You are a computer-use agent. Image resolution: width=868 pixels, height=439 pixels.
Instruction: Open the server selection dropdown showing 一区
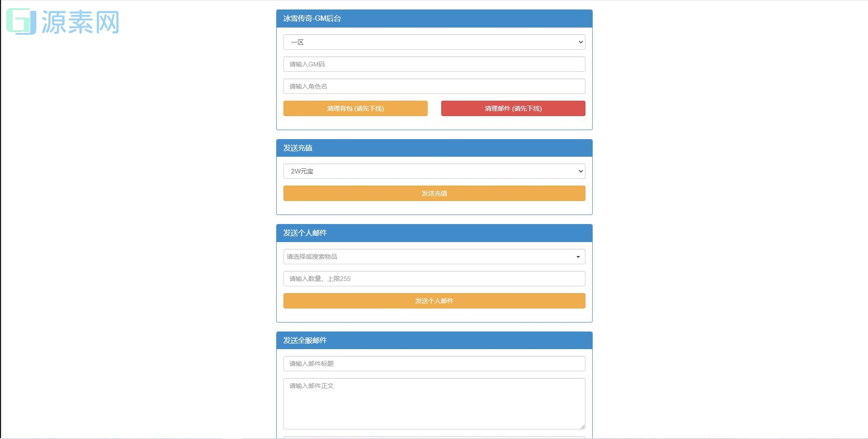(x=434, y=42)
